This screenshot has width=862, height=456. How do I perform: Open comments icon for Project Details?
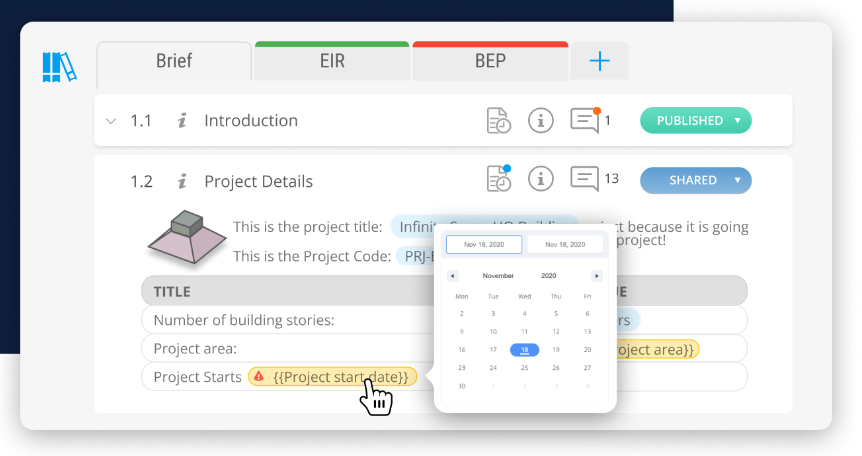coord(584,179)
